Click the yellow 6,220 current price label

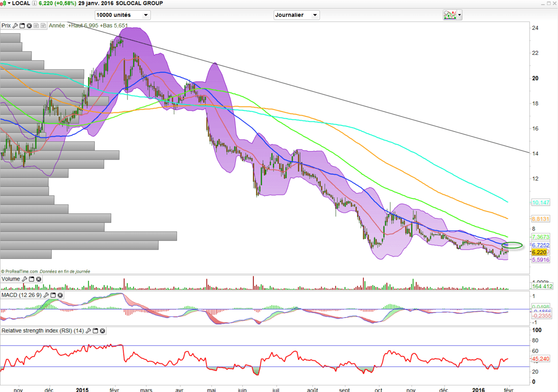(x=538, y=252)
